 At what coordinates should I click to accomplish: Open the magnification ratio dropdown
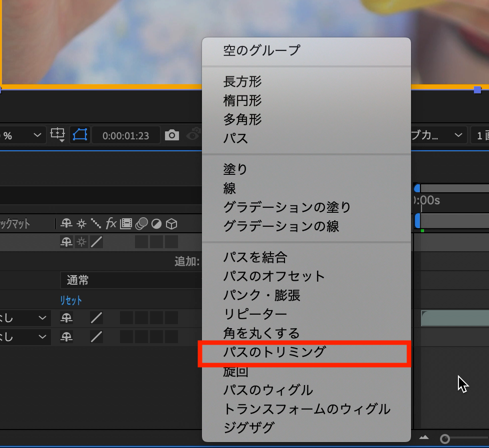(x=22, y=135)
